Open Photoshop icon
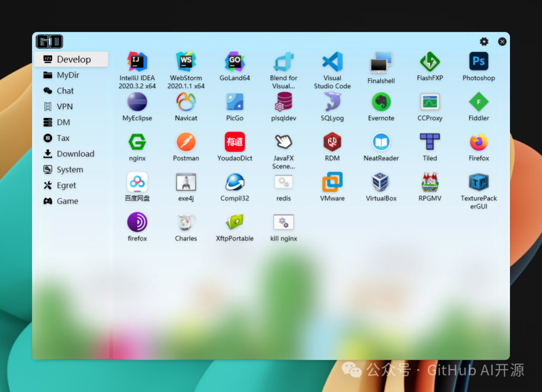 coord(479,62)
